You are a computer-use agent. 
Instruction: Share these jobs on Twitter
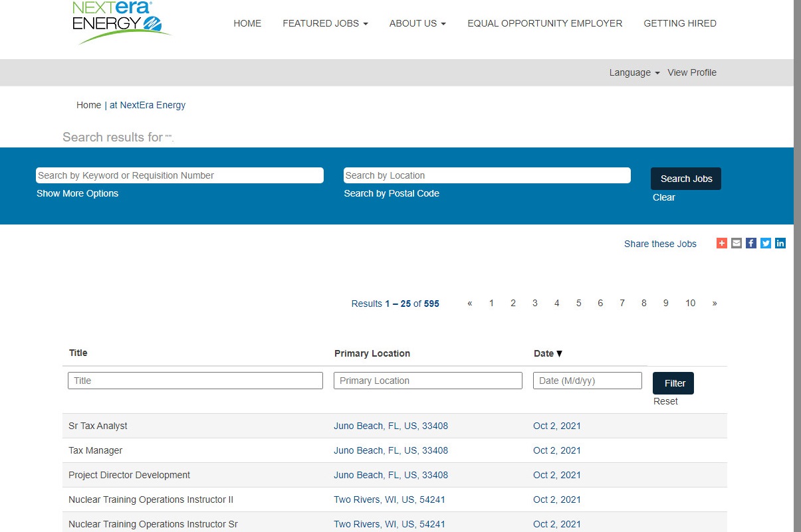[x=766, y=244]
